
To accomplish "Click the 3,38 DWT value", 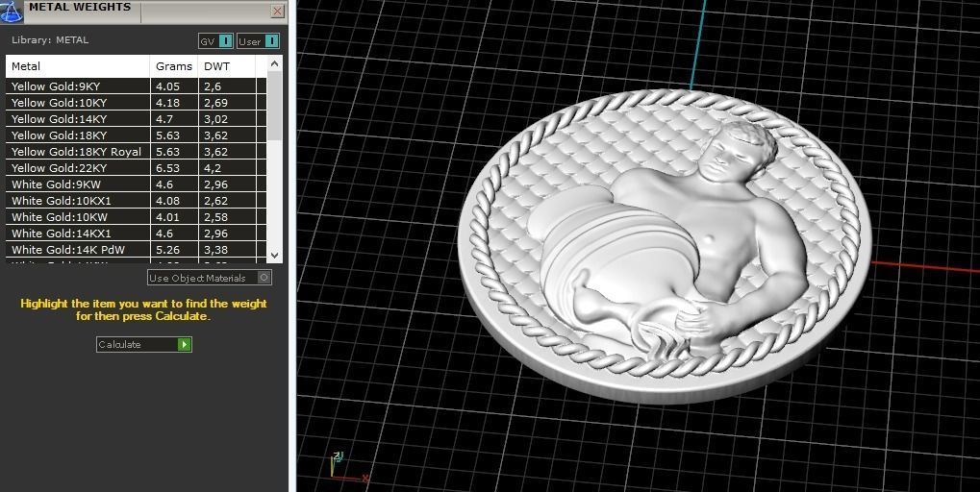I will [x=215, y=250].
